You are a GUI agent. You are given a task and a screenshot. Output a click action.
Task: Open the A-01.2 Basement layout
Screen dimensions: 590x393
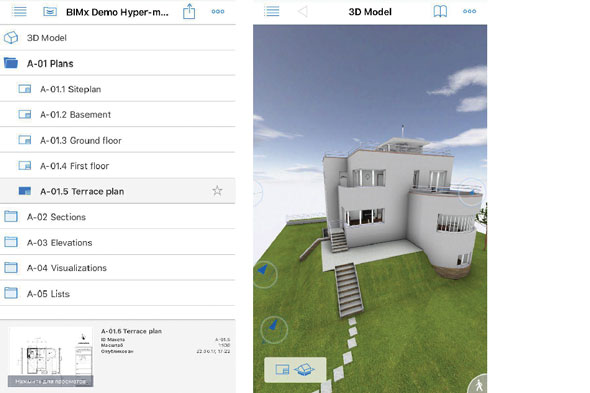tap(118, 114)
